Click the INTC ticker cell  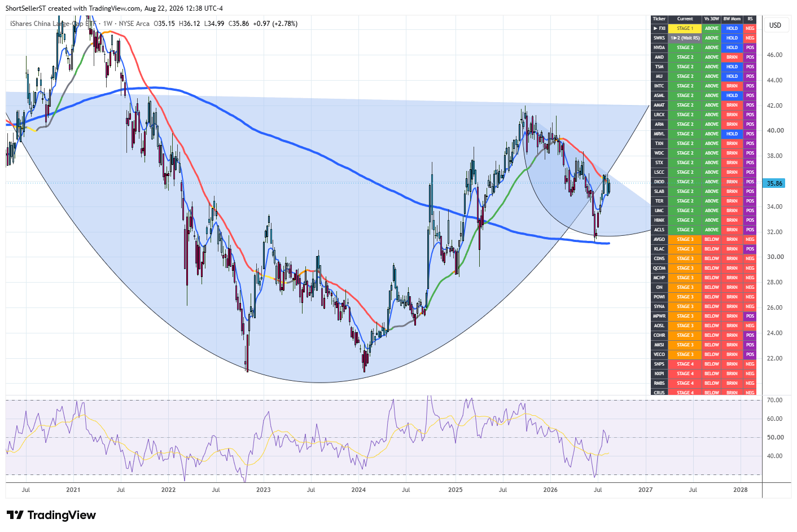[x=659, y=86]
